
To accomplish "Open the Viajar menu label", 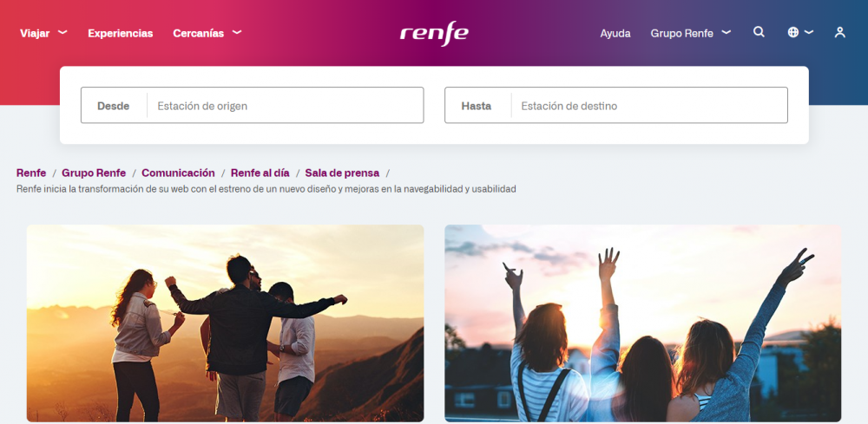I will 35,33.
